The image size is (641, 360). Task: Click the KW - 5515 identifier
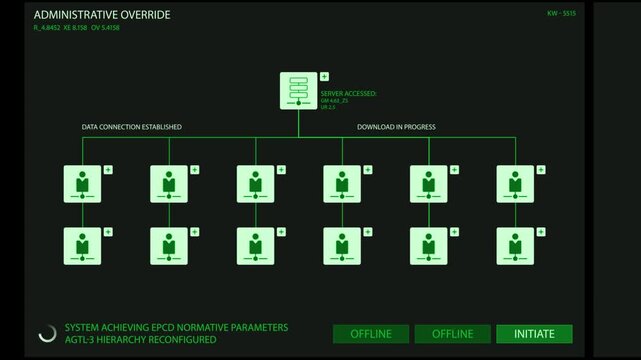pyautogui.click(x=561, y=13)
